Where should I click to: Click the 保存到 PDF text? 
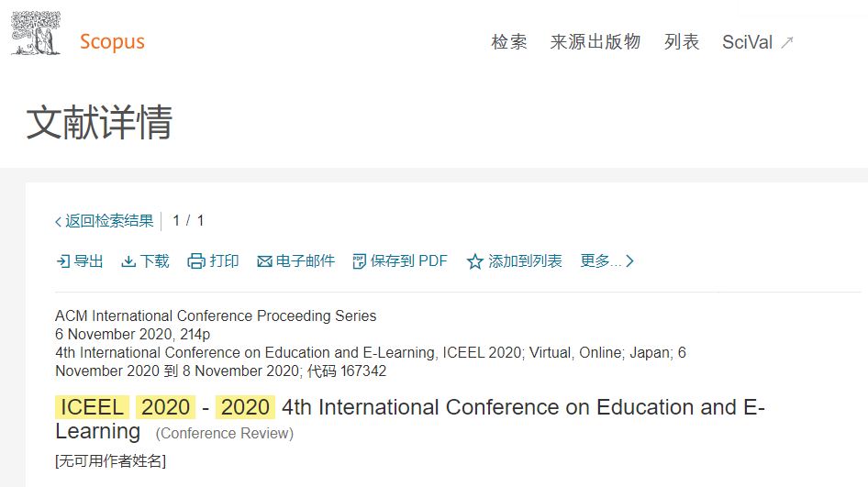point(408,260)
